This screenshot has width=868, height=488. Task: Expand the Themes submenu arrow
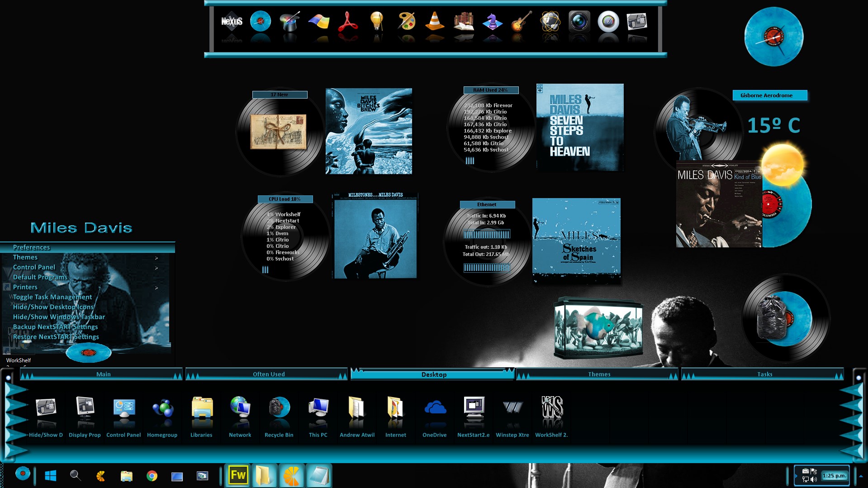point(157,258)
